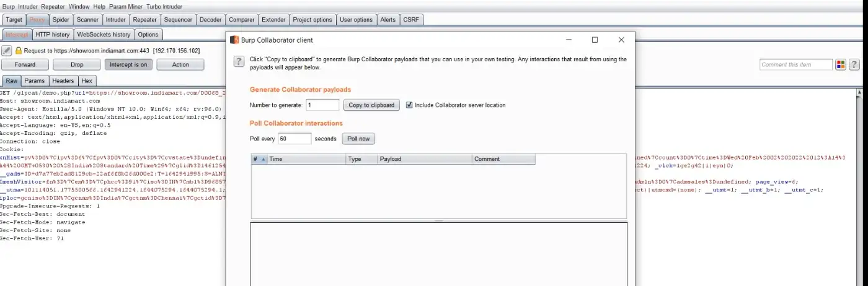
Task: Open the Help menu
Action: coord(99,6)
